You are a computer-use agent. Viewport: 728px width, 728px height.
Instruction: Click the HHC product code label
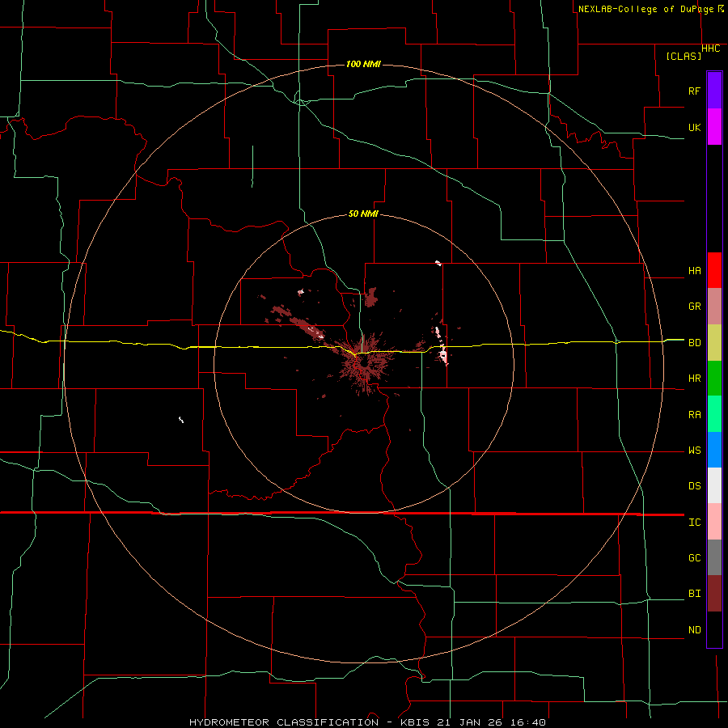(710, 49)
